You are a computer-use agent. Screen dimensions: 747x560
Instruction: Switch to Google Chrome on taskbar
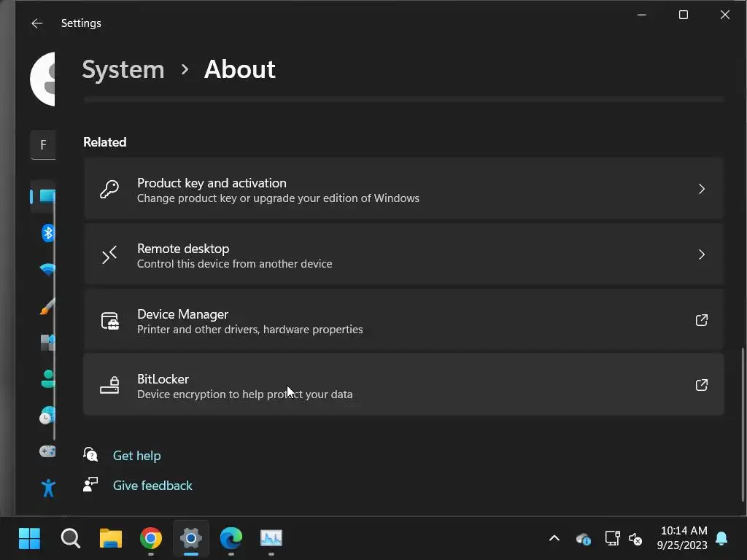150,539
